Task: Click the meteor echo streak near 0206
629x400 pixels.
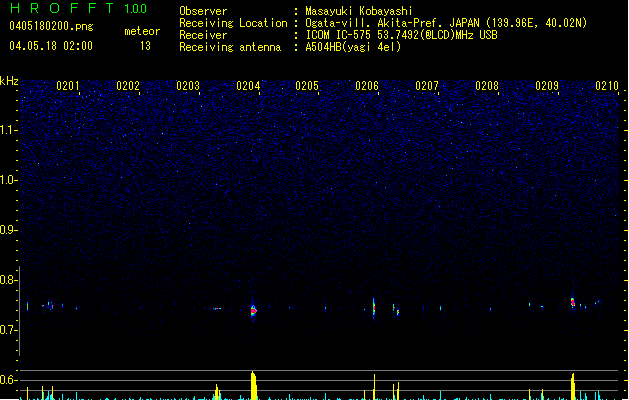Action: 374,308
